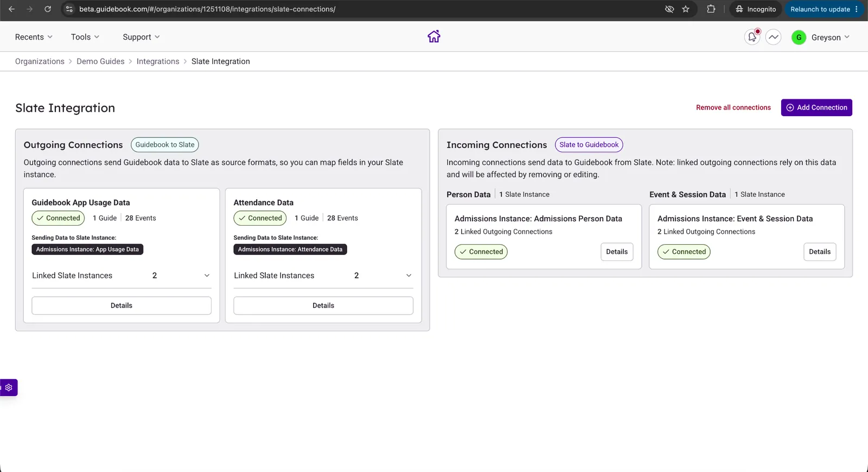Expand Linked Slate Instances under Attendance Data

(x=323, y=276)
